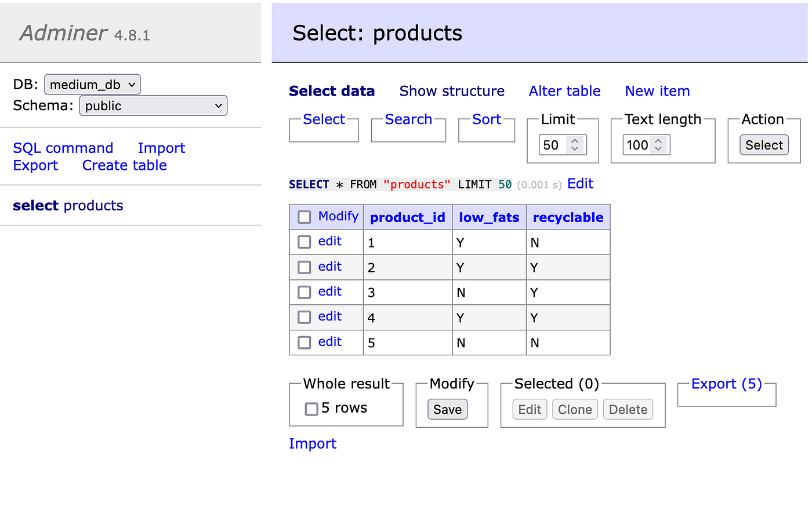Click the Save button under Modify
The image size is (812, 506).
(447, 409)
